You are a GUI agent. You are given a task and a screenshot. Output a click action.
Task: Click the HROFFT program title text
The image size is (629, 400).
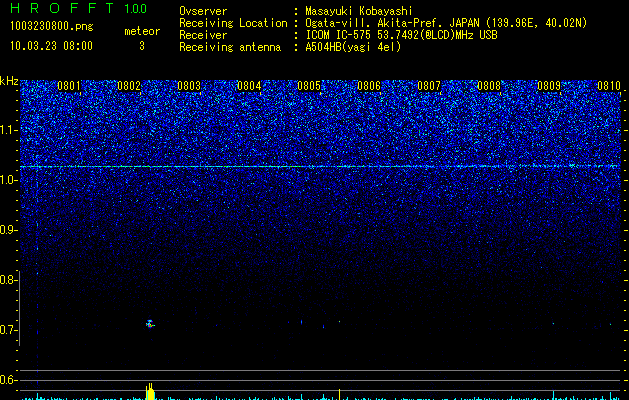tap(63, 8)
